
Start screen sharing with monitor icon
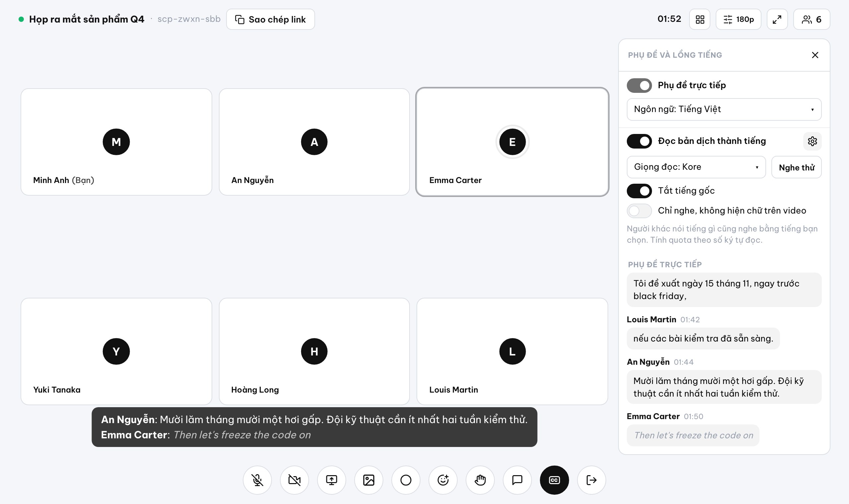tap(331, 480)
